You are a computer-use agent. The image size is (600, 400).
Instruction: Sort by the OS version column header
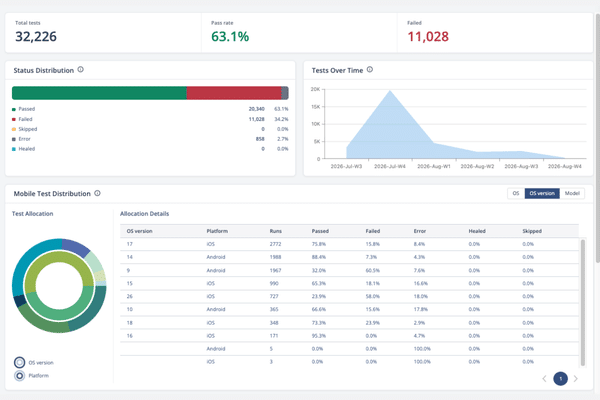pyautogui.click(x=139, y=231)
